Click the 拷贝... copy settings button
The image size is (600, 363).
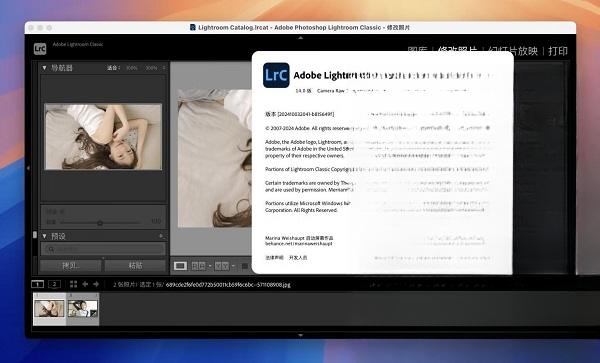(x=71, y=265)
